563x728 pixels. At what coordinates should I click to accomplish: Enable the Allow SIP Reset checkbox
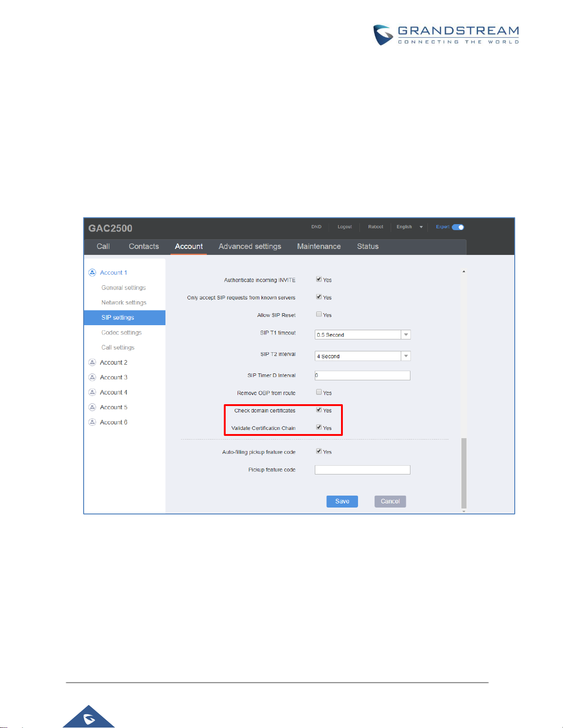[x=319, y=314]
